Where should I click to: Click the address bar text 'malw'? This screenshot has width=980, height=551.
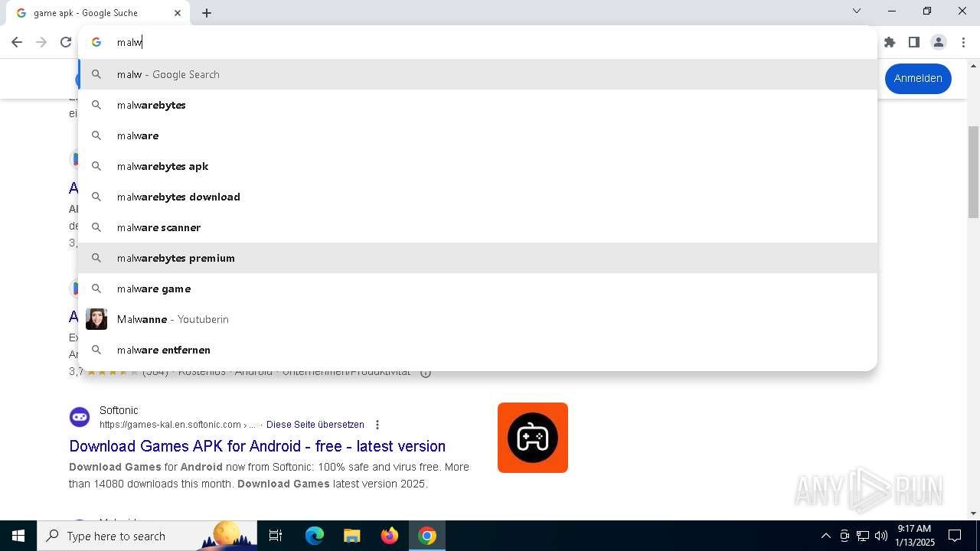(x=129, y=42)
